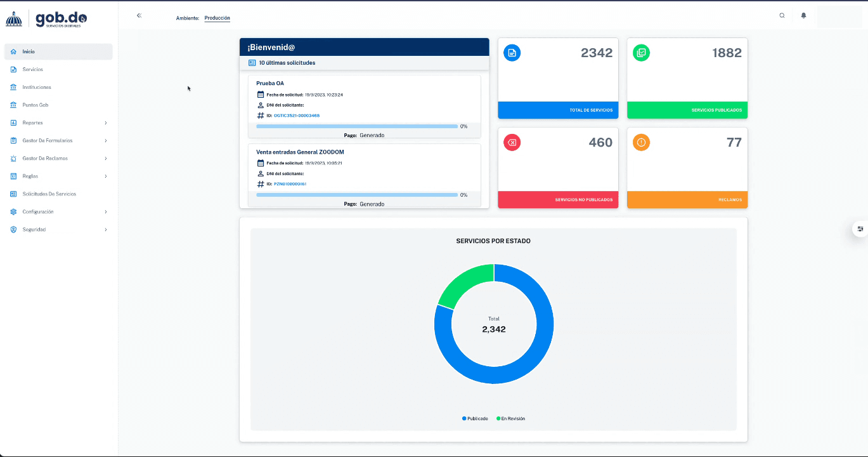Open Servicios in sidebar
This screenshot has height=457, width=868.
(58, 69)
